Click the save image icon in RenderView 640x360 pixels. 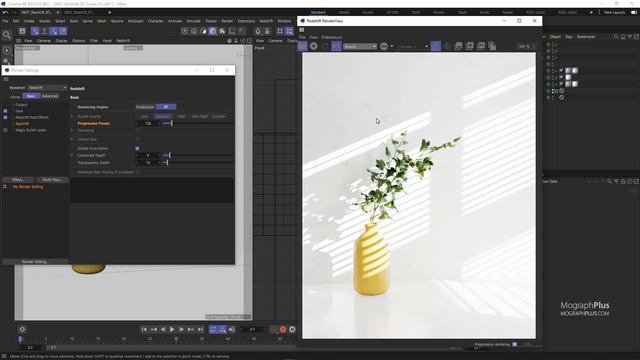point(458,46)
